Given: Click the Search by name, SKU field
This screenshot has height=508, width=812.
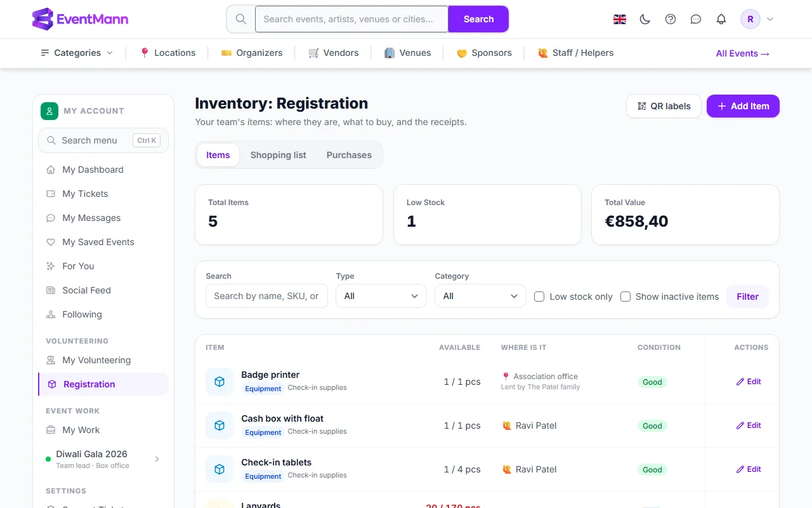Looking at the screenshot, I should click(x=266, y=296).
